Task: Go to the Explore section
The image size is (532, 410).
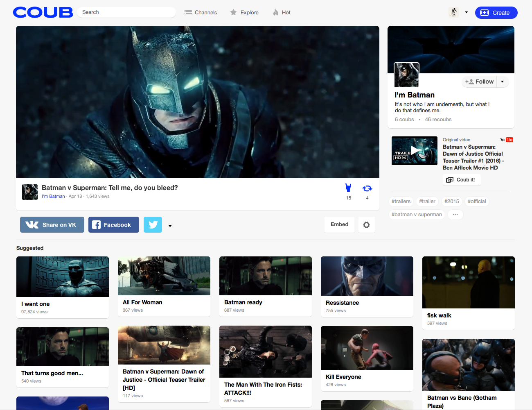Action: [244, 13]
